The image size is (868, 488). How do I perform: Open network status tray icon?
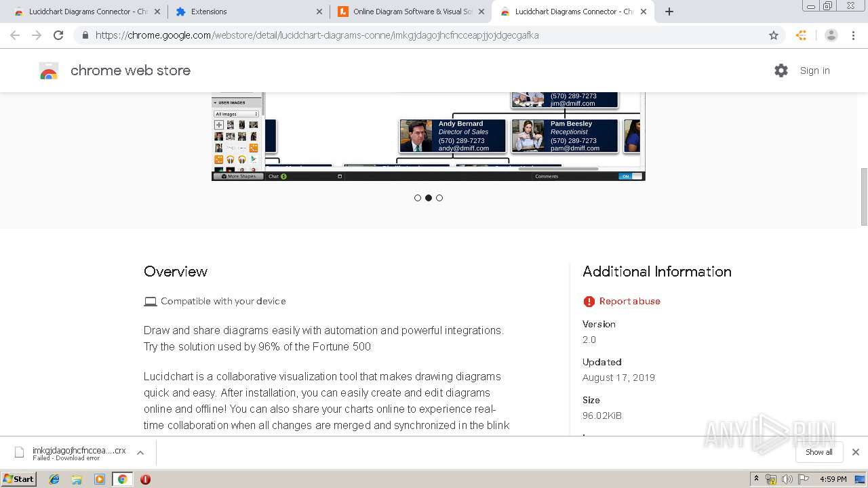771,479
